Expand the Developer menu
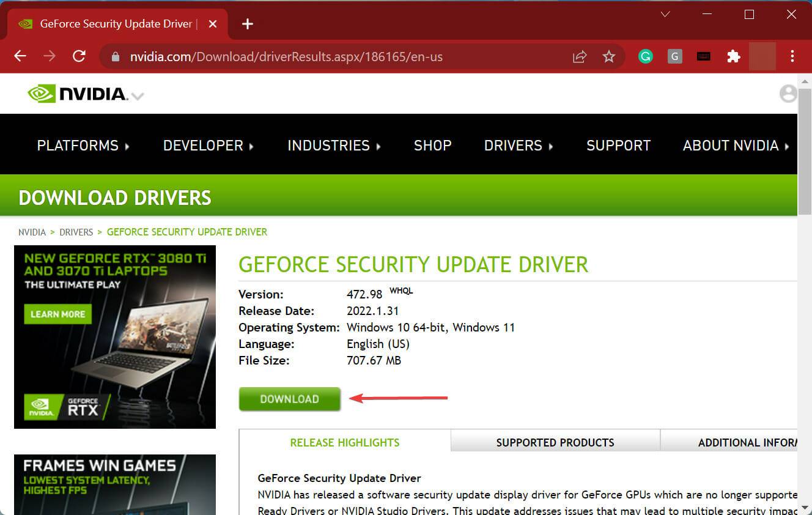 [x=208, y=146]
